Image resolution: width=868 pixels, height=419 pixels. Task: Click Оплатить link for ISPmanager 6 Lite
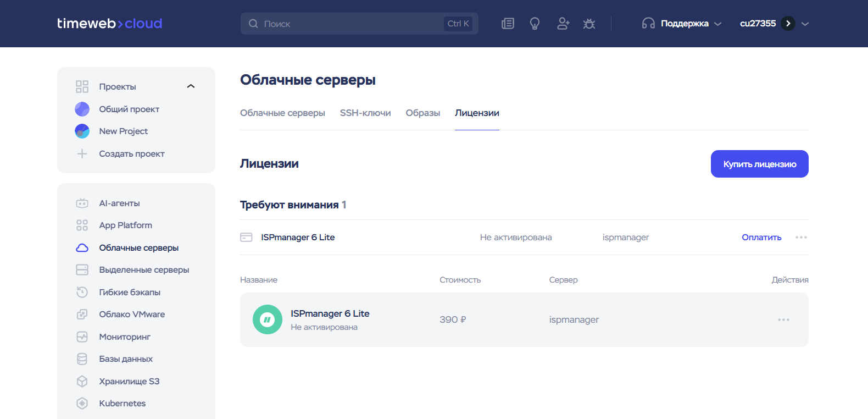(761, 238)
